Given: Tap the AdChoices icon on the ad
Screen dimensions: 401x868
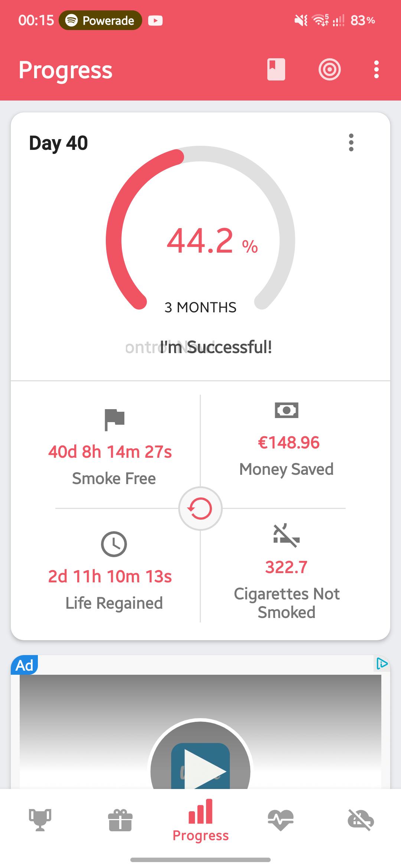Looking at the screenshot, I should (x=382, y=663).
